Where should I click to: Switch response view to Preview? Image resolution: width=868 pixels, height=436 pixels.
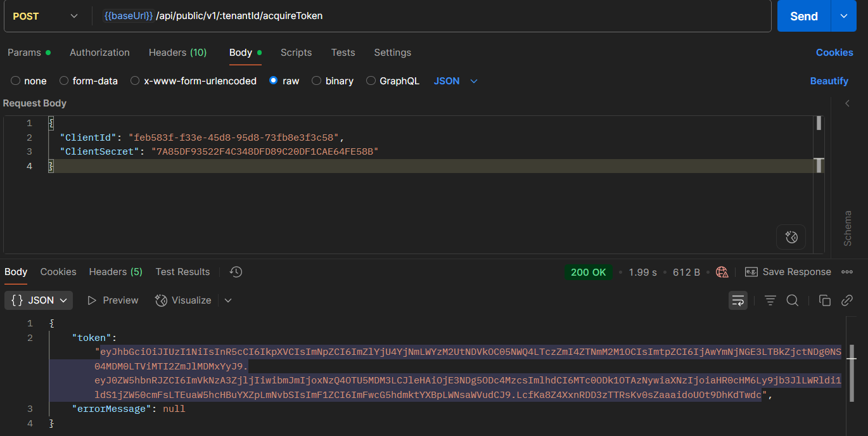coord(113,300)
